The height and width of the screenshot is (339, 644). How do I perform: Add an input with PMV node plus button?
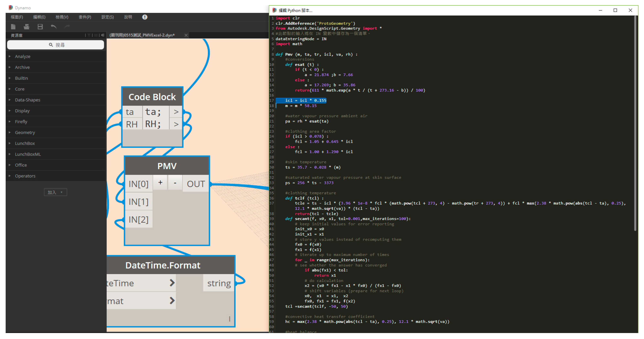160,183
